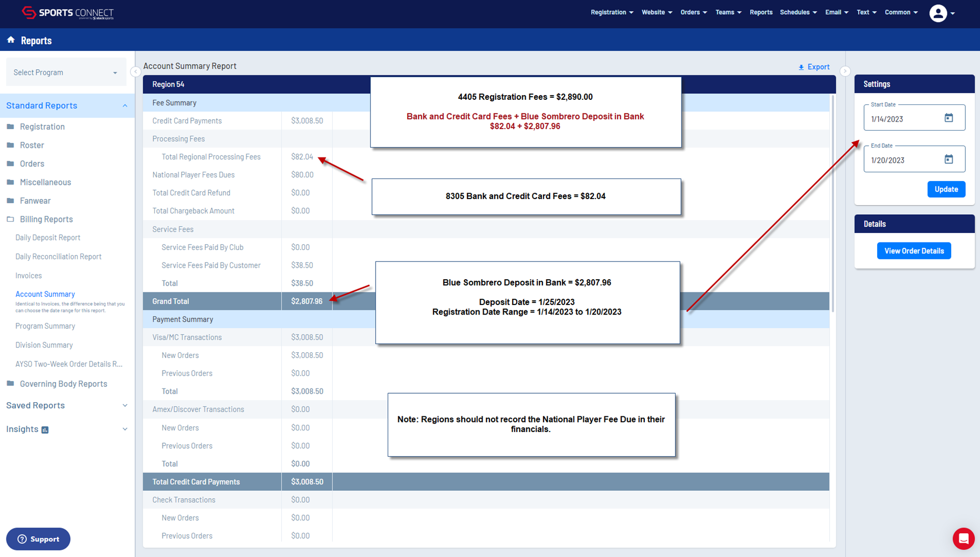Open the Start Date calendar picker

[949, 118]
